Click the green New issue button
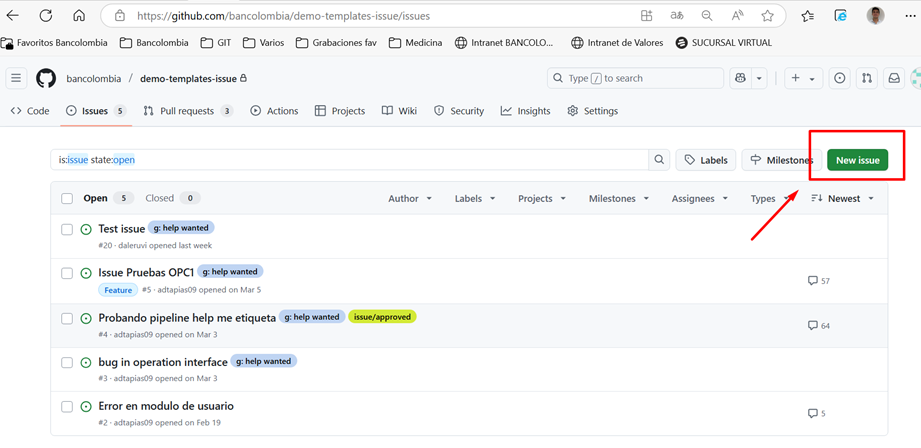This screenshot has width=921, height=448. 857,160
